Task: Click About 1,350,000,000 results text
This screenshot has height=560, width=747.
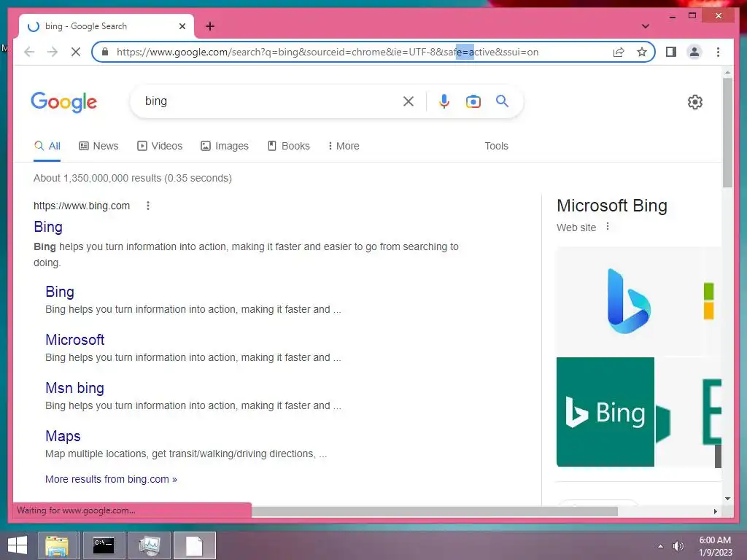Action: pos(133,178)
